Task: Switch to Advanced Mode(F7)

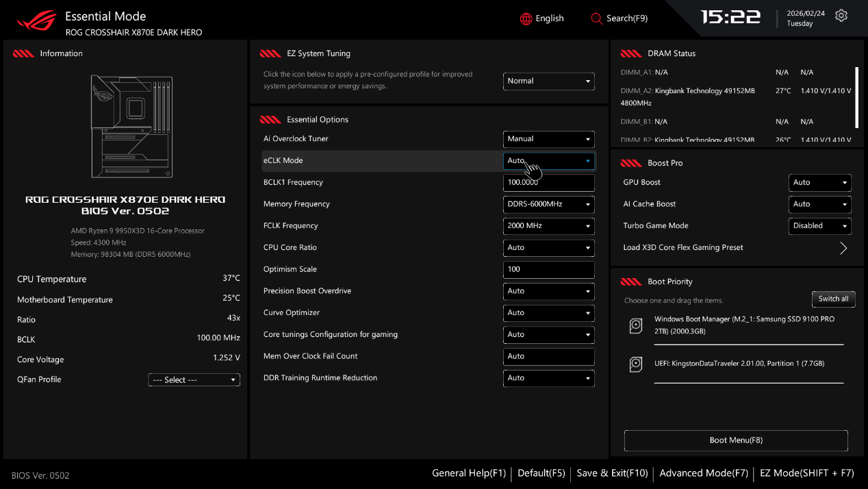Action: pos(703,473)
